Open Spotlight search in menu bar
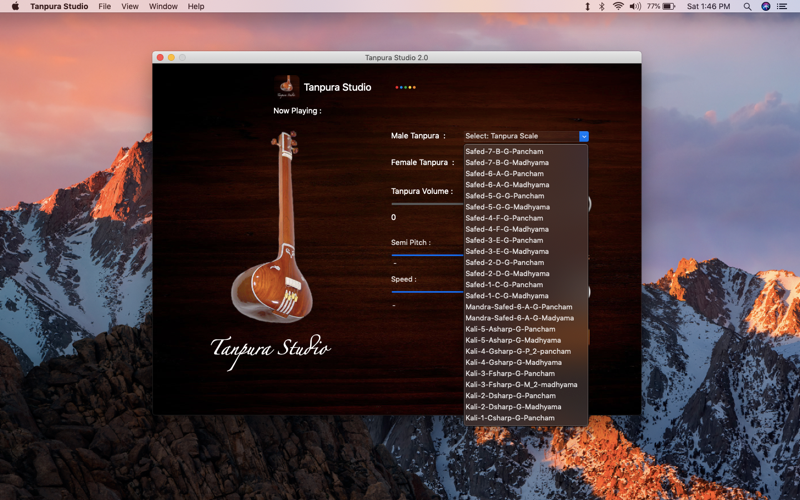 [747, 6]
